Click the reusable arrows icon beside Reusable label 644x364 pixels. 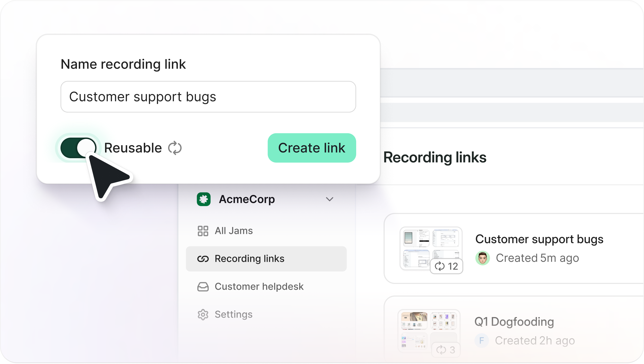pyautogui.click(x=175, y=148)
